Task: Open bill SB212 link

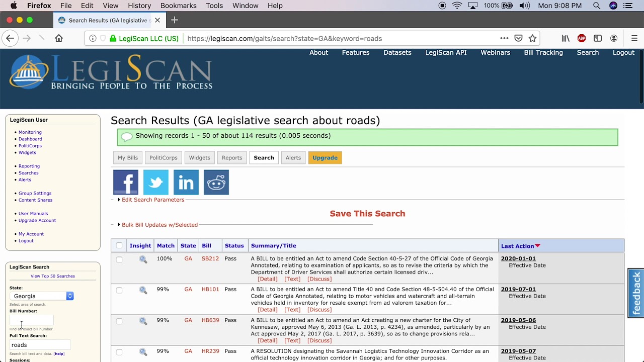Action: [x=210, y=258]
